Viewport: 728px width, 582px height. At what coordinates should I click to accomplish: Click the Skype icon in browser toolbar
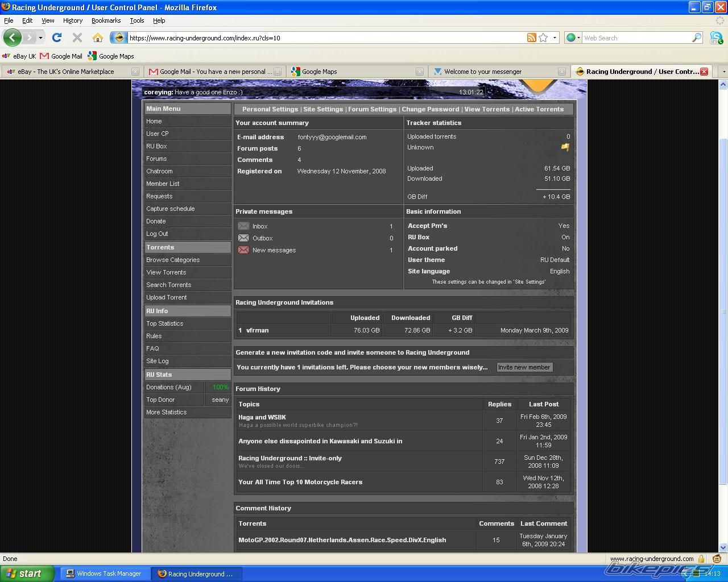tap(716, 38)
